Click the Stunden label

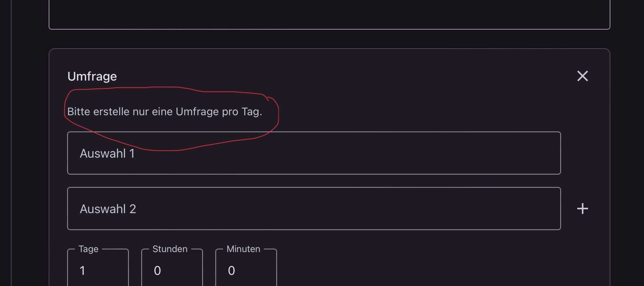click(x=170, y=249)
